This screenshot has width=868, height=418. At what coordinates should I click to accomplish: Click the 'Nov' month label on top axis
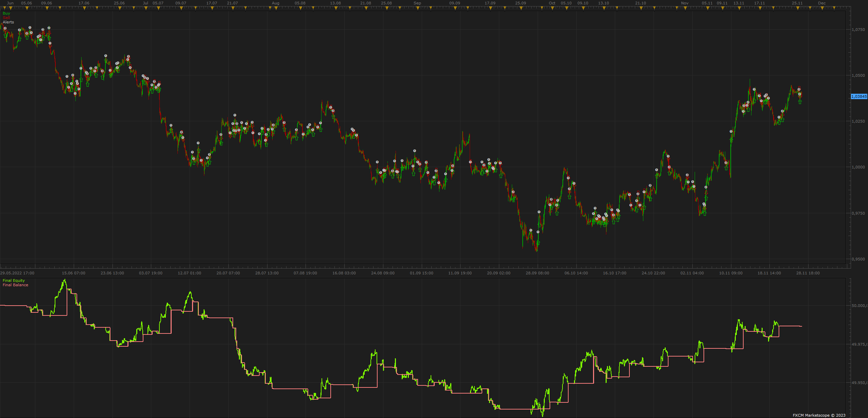coord(685,3)
